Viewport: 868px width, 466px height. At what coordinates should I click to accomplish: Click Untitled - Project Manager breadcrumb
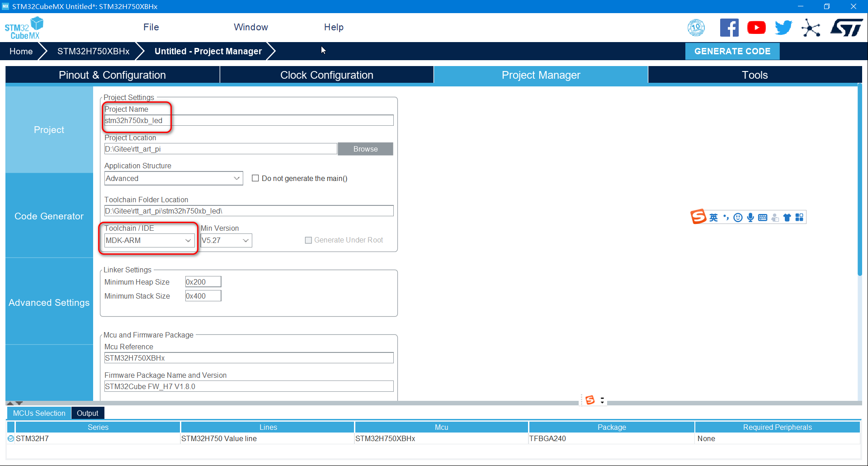(x=208, y=51)
